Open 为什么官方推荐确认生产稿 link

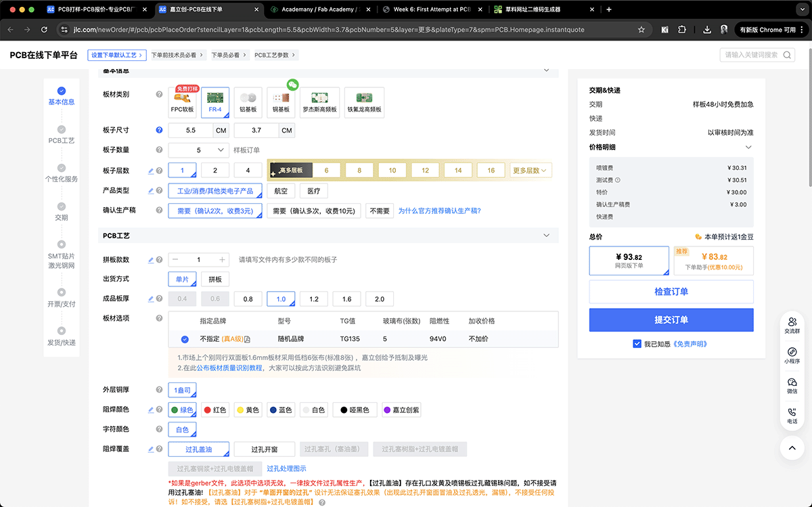440,211
